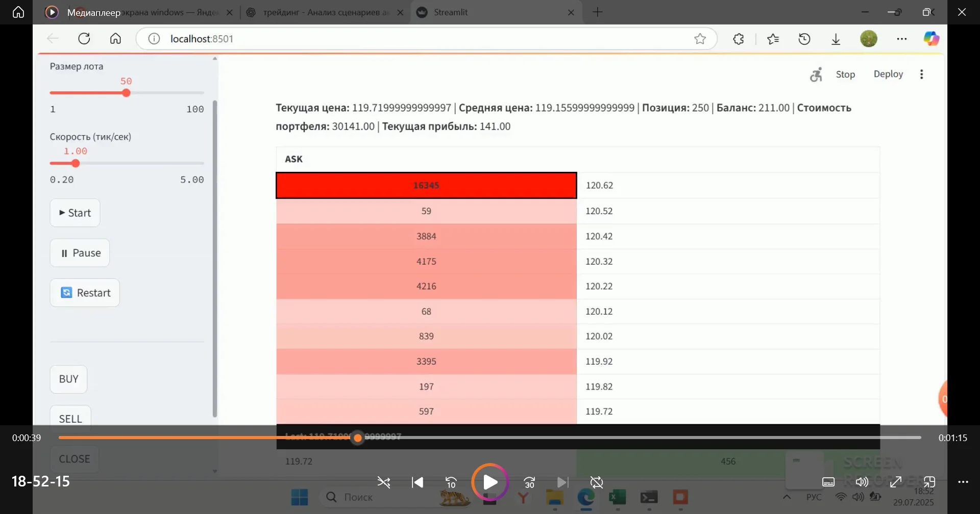Image resolution: width=980 pixels, height=514 pixels.
Task: Open a new browser tab
Action: pyautogui.click(x=598, y=12)
